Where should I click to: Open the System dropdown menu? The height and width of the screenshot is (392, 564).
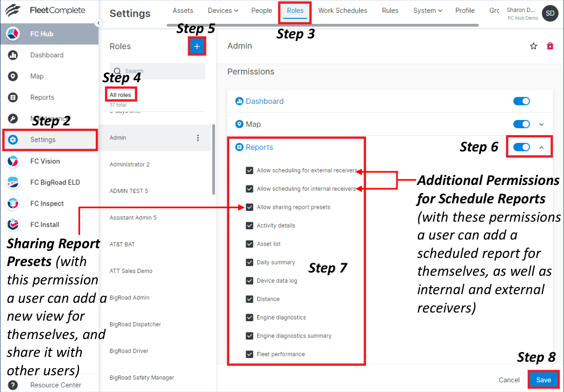click(427, 10)
